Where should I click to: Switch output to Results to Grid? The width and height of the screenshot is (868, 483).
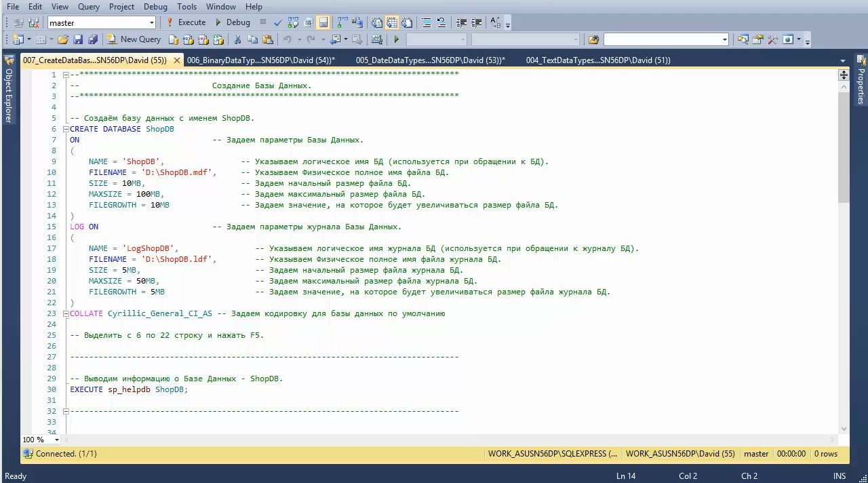click(392, 22)
